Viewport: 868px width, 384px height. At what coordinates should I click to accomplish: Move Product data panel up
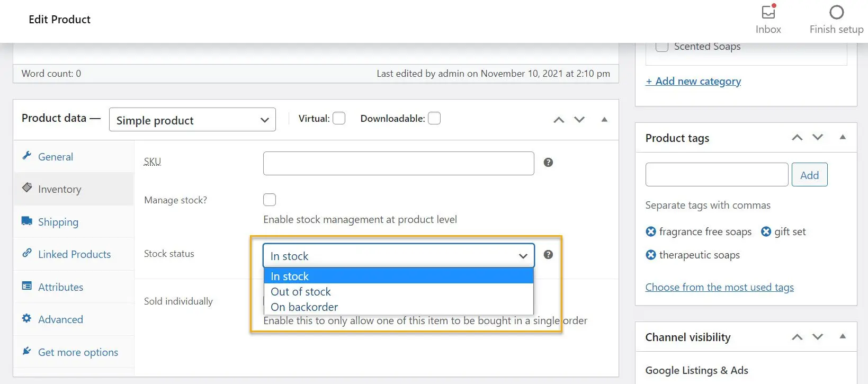point(559,120)
